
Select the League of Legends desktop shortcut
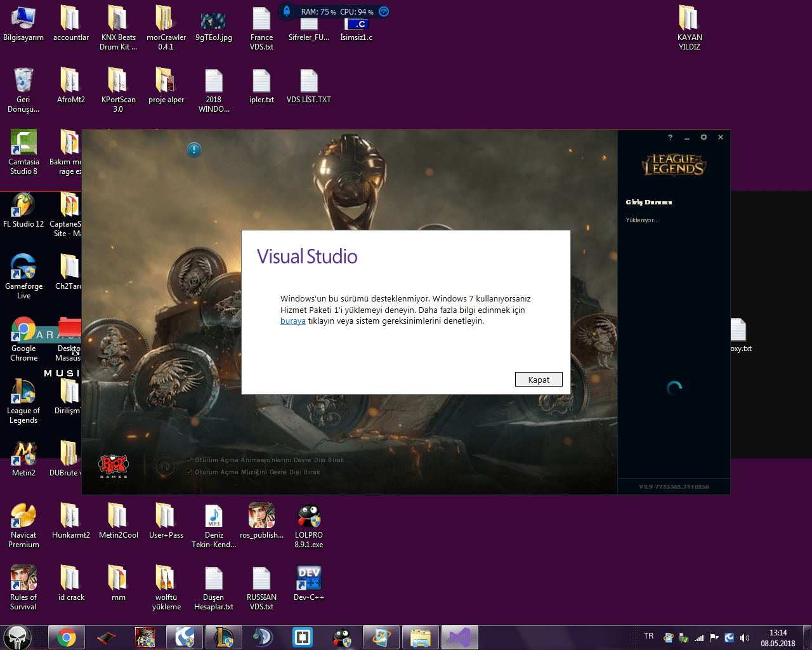pyautogui.click(x=23, y=401)
